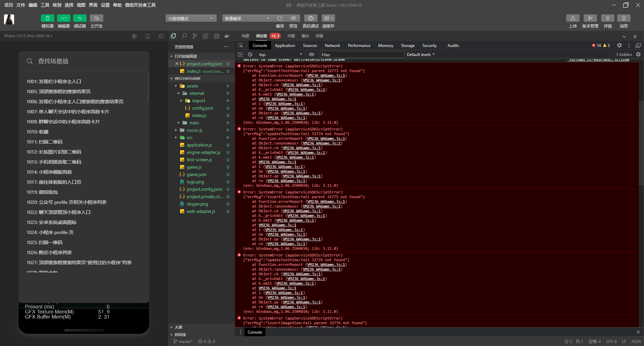Open the 终端 terminal tab
Image resolution: width=644 pixels, height=346 pixels.
(x=319, y=36)
